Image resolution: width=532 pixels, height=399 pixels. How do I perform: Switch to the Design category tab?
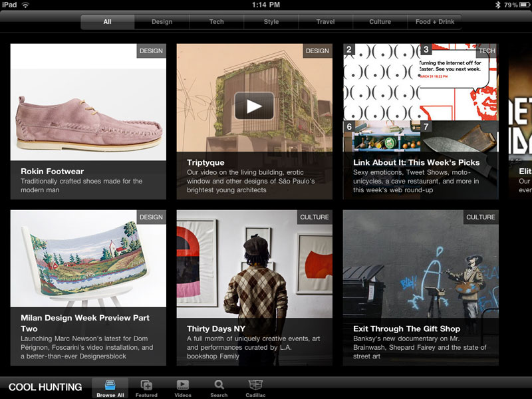click(x=162, y=22)
